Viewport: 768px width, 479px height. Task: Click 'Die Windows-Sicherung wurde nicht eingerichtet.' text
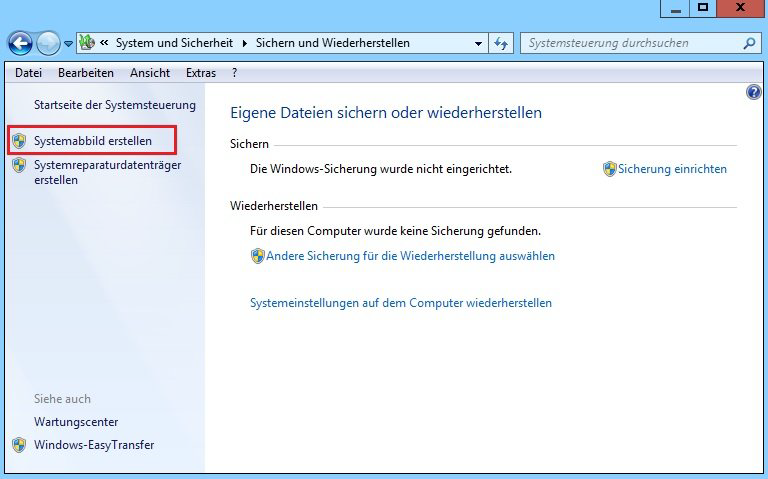pyautogui.click(x=381, y=169)
